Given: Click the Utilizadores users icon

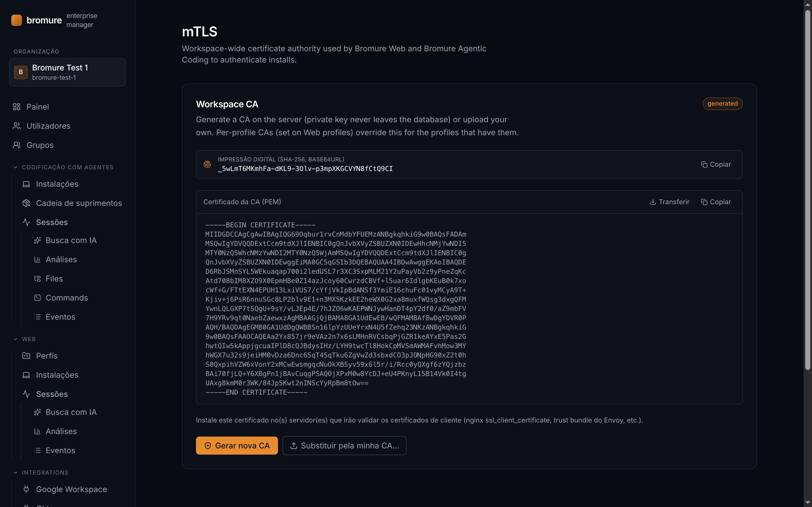Looking at the screenshot, I should pos(16,126).
